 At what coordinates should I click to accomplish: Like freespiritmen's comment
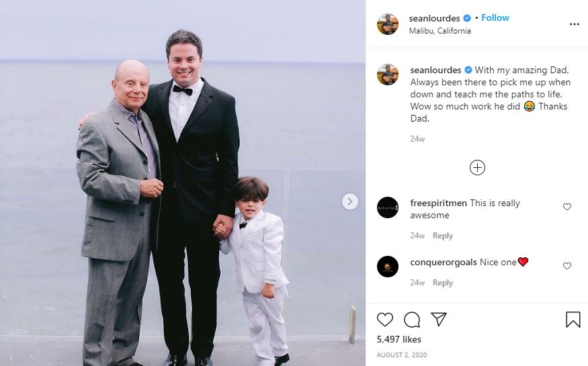click(x=567, y=207)
